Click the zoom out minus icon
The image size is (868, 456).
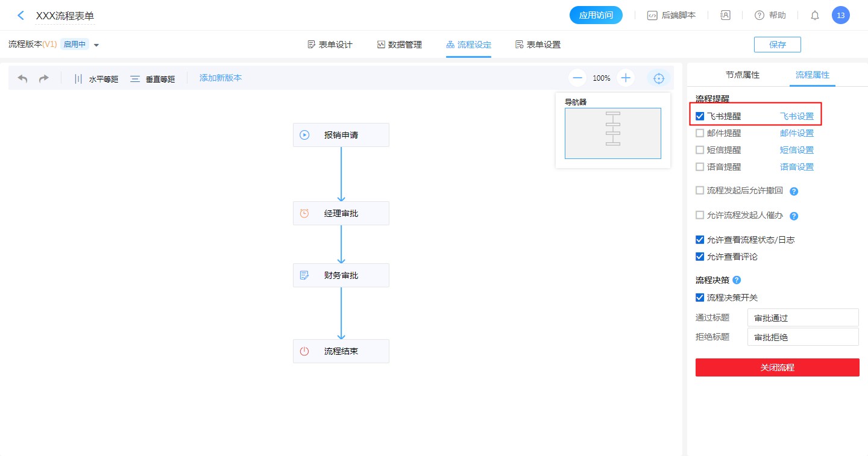click(x=577, y=78)
